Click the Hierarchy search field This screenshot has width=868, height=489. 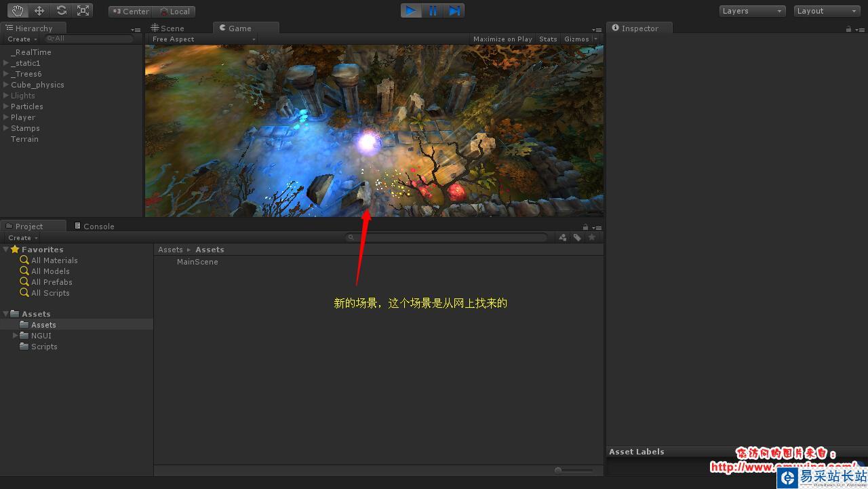[88, 39]
